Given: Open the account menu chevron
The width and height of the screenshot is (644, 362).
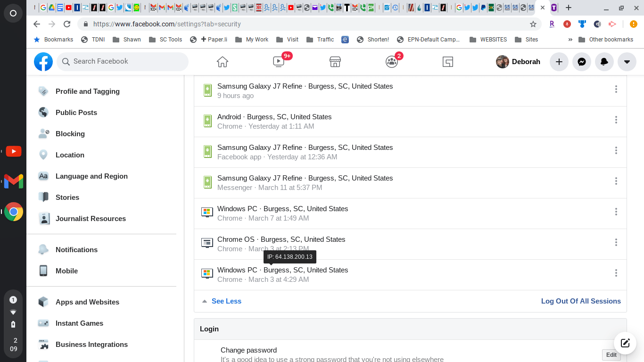Looking at the screenshot, I should point(627,62).
